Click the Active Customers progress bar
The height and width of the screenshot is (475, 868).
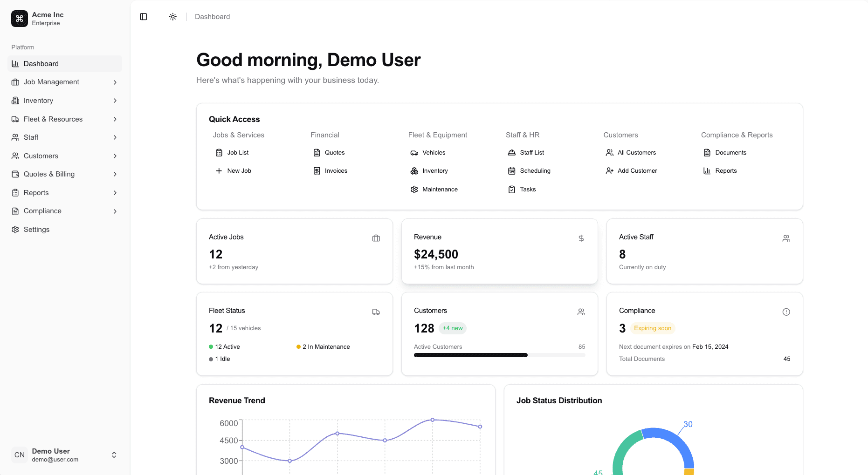tap(499, 355)
